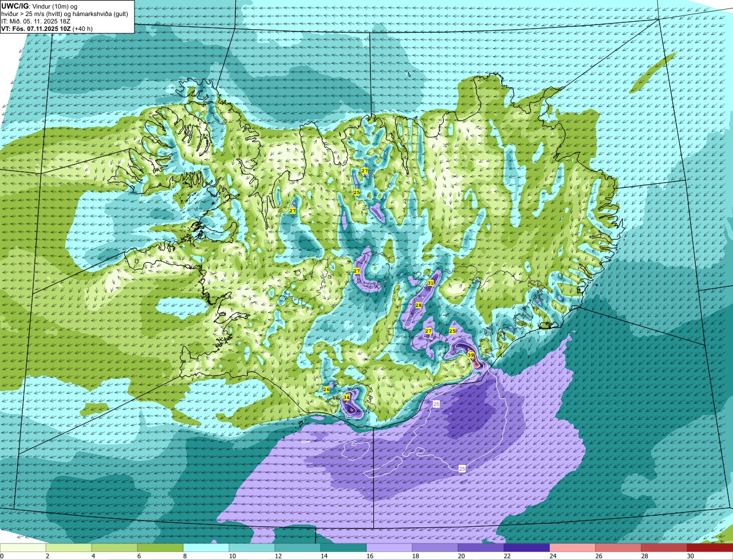The image size is (733, 560).
Task: Click legend tick value '4'
Action: tap(93, 556)
